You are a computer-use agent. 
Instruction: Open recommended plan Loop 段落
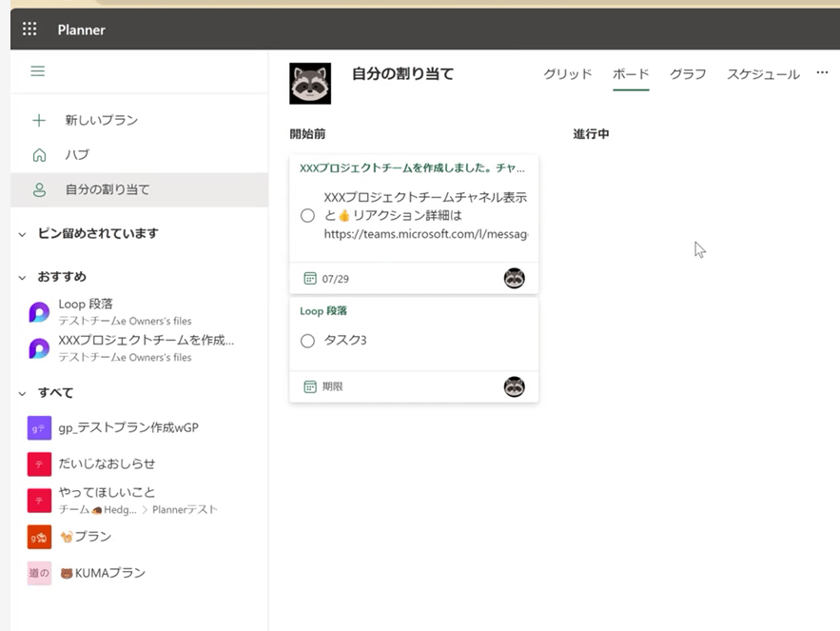[x=139, y=312]
